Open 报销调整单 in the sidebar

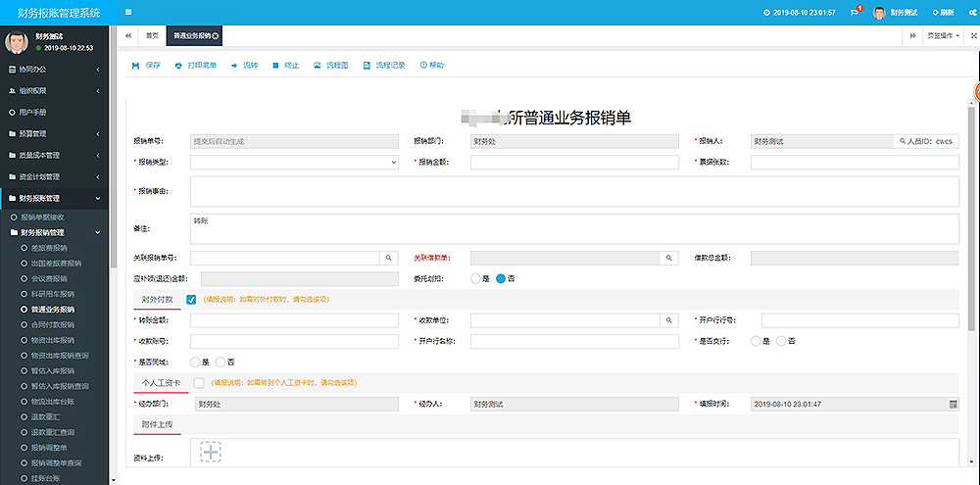pos(49,448)
